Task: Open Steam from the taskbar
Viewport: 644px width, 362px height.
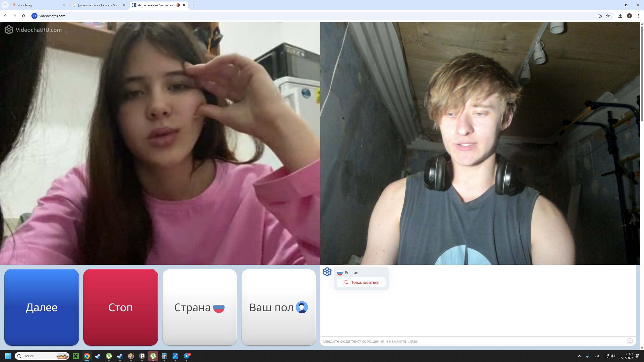Action: point(98,356)
